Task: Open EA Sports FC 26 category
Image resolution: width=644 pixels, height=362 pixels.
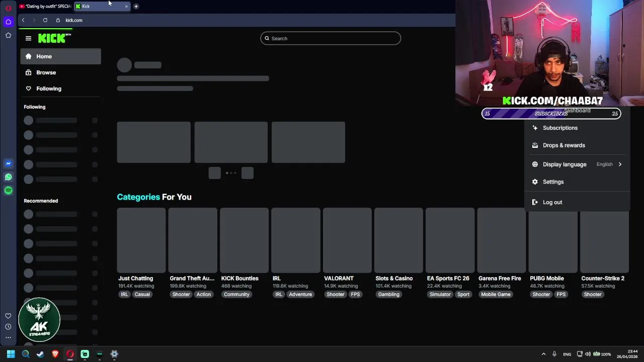Action: click(450, 240)
